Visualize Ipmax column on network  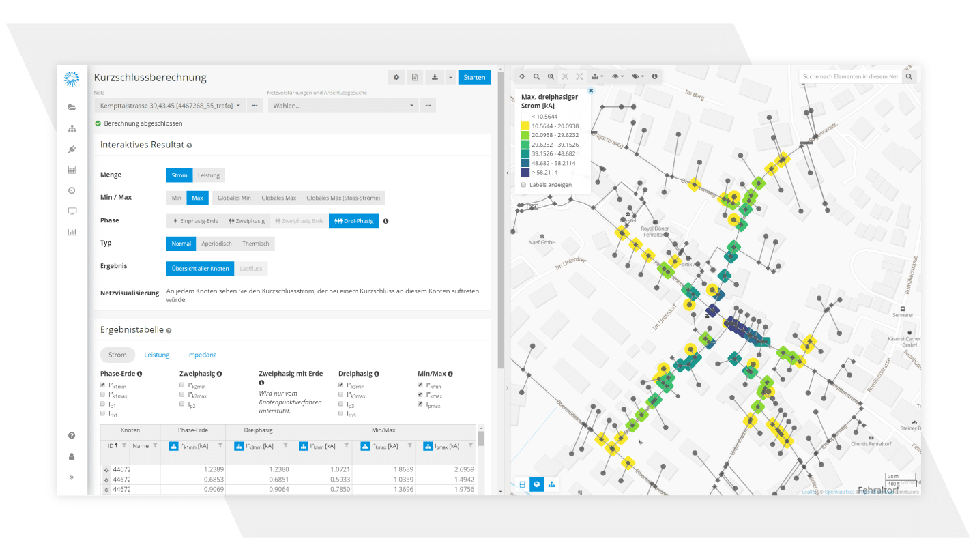pos(429,445)
